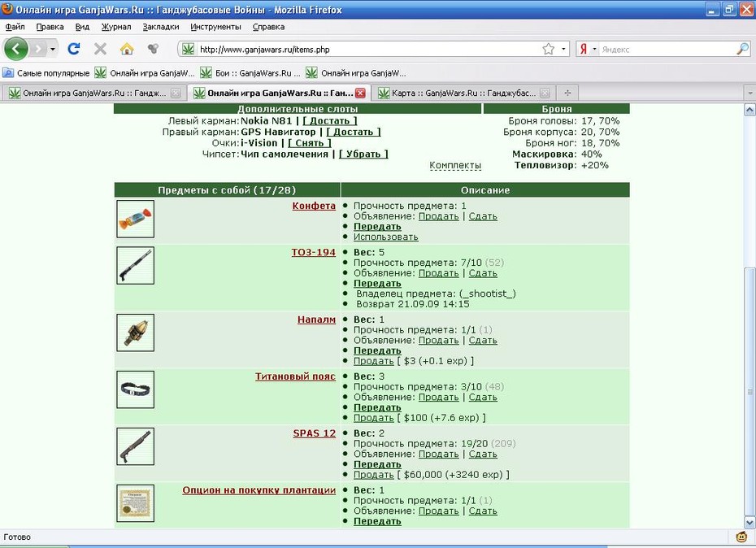Reload the page with refresh icon

74,49
